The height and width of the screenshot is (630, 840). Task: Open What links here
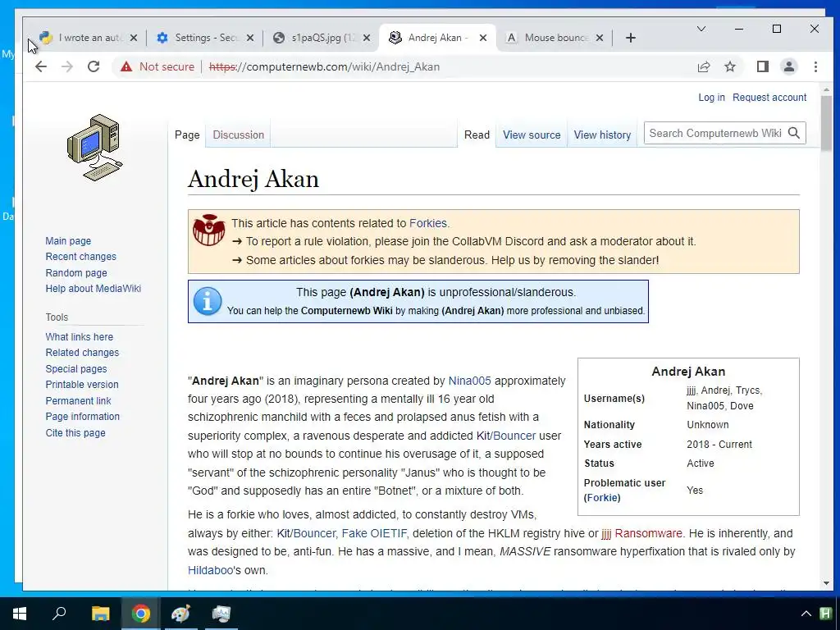pos(80,337)
